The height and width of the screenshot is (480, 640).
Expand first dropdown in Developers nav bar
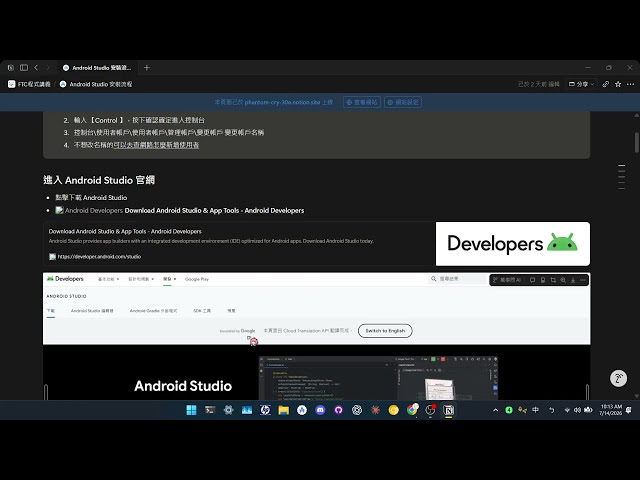click(x=109, y=279)
